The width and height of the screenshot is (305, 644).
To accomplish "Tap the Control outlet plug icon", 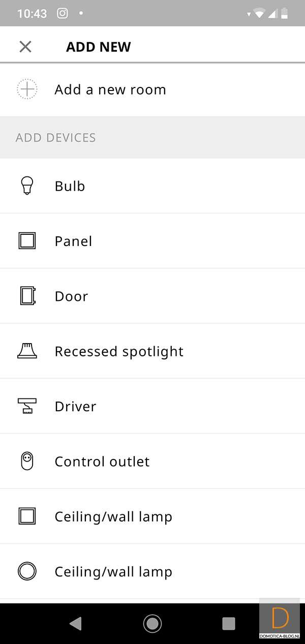I will point(27,462).
